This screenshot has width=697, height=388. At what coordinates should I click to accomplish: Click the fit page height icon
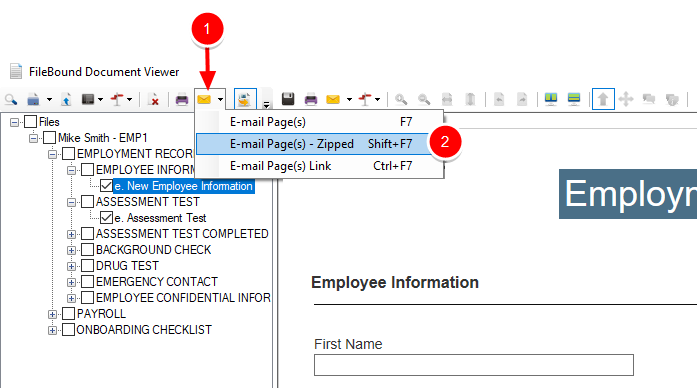(x=470, y=99)
